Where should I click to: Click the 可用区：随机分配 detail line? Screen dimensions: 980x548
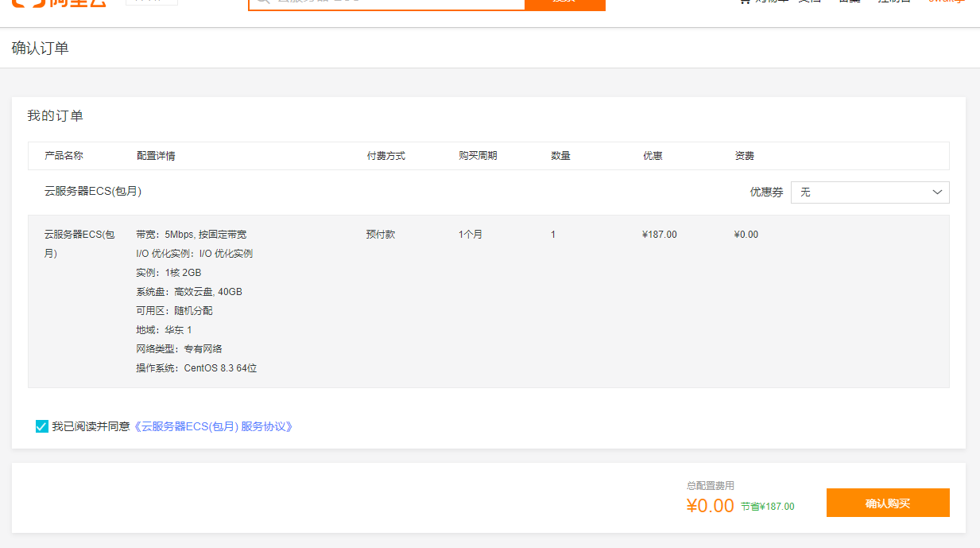[x=175, y=311]
